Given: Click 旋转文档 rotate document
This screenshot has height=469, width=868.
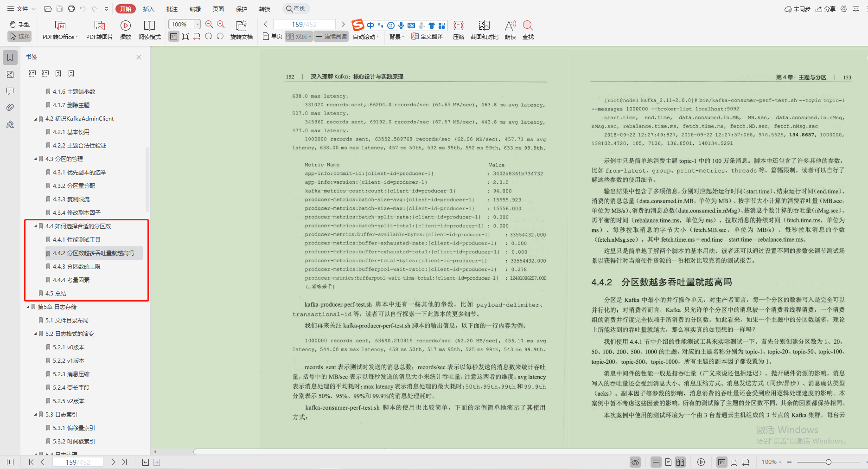Looking at the screenshot, I should pos(242,30).
